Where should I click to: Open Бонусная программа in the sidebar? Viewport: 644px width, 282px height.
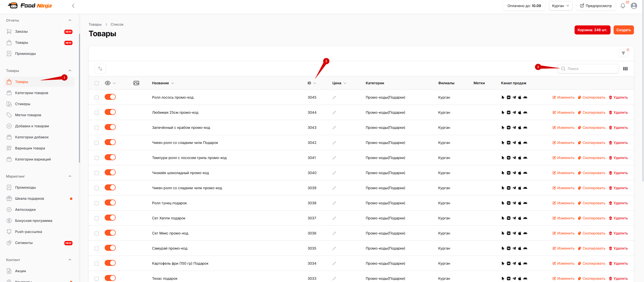39,221
